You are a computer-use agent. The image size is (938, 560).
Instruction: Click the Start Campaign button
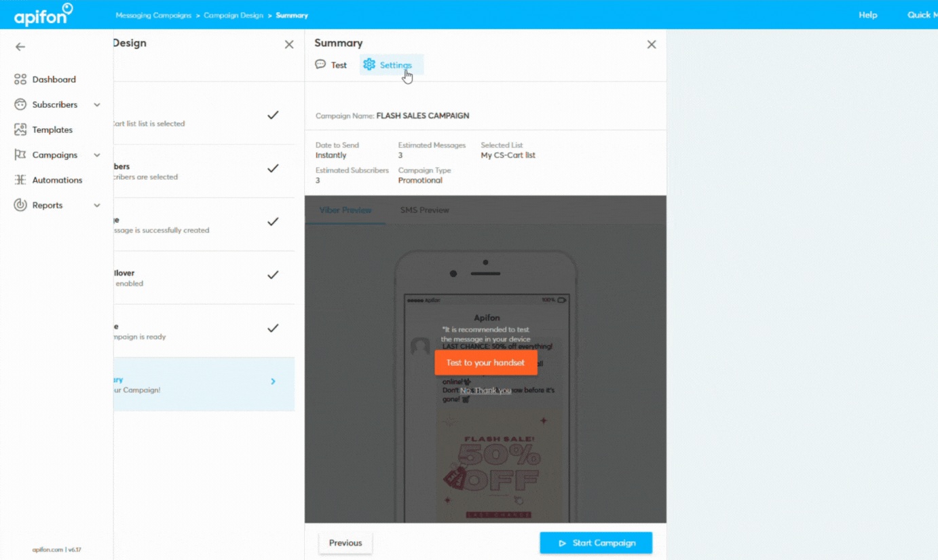pyautogui.click(x=595, y=542)
